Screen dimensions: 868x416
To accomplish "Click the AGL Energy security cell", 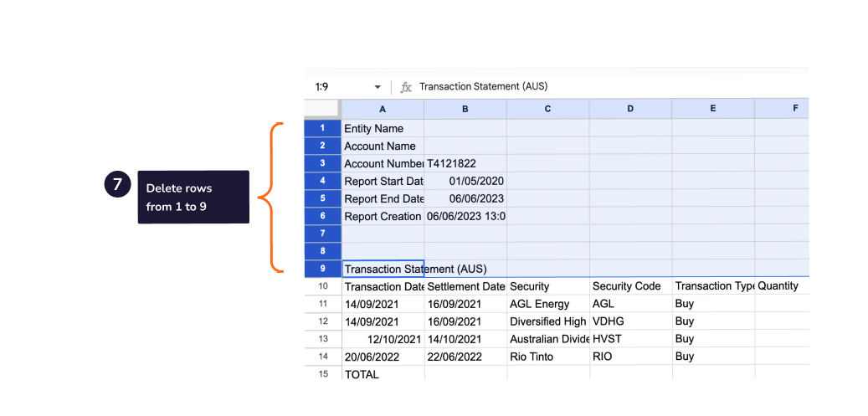I will [547, 304].
